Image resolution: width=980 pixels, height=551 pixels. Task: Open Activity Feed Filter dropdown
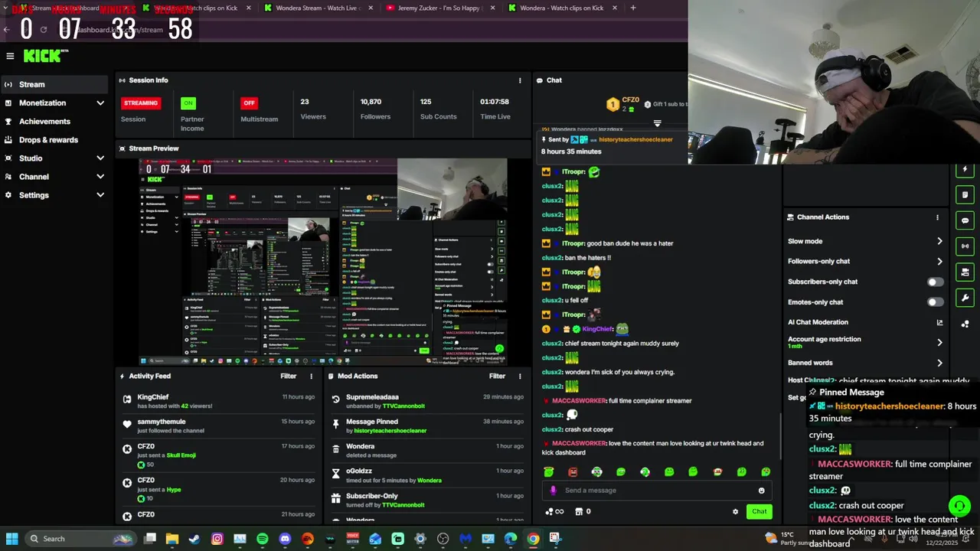pos(288,377)
